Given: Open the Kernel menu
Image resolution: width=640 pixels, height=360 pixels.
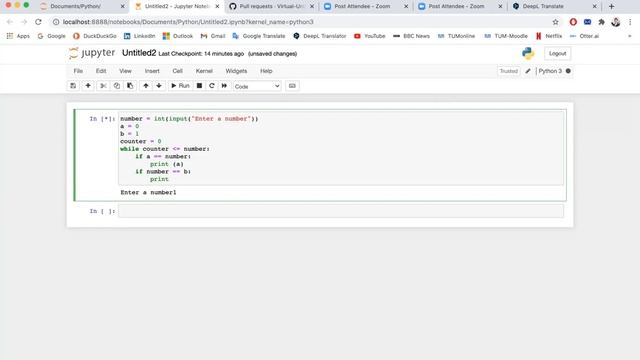Looking at the screenshot, I should click(x=204, y=71).
